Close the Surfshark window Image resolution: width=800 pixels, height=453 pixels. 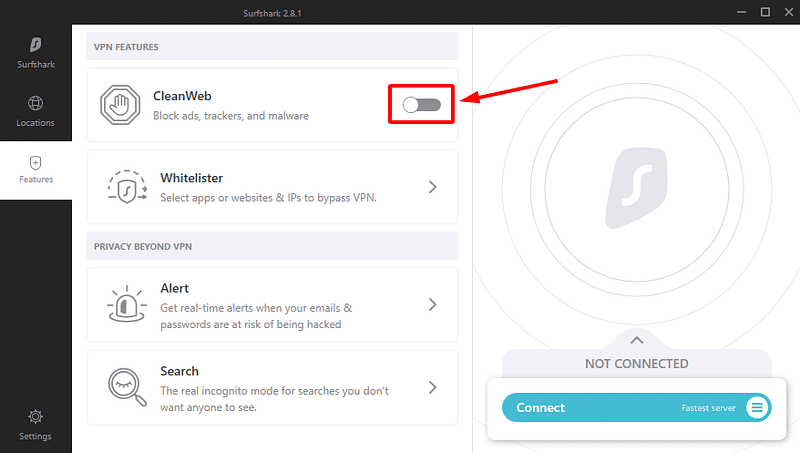click(x=789, y=12)
